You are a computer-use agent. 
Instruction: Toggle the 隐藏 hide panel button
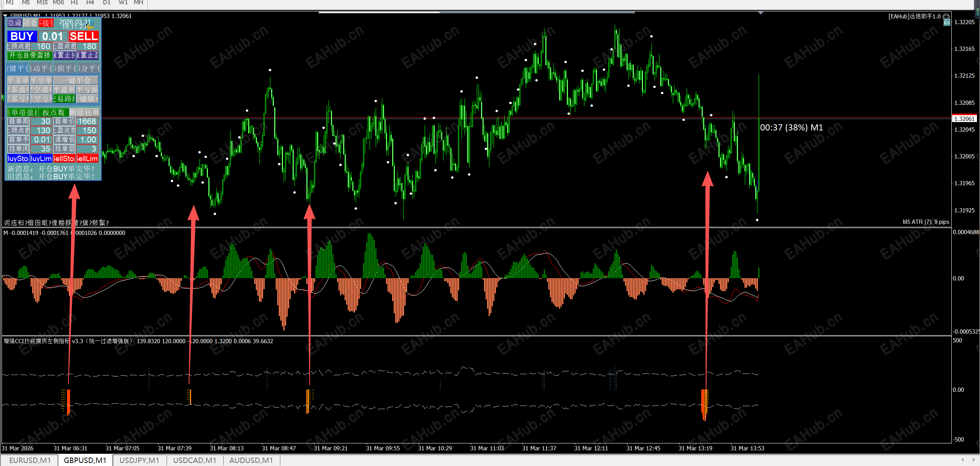click(15, 23)
